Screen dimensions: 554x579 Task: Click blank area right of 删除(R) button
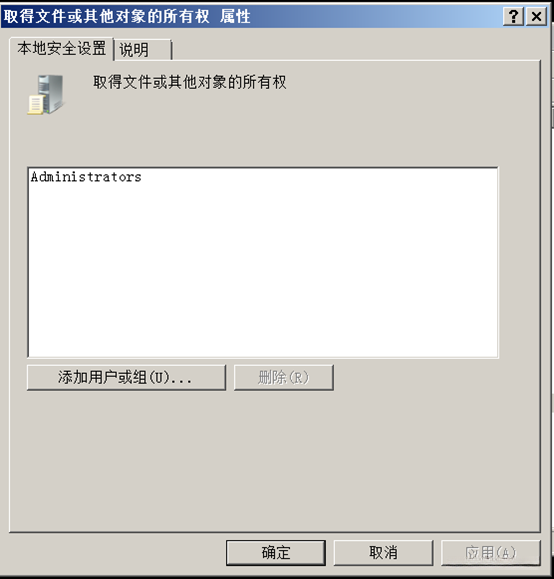[x=436, y=377]
